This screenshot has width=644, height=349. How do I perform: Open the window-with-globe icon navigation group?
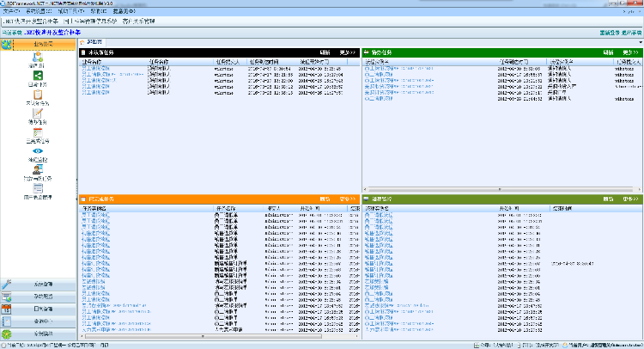pos(6,297)
